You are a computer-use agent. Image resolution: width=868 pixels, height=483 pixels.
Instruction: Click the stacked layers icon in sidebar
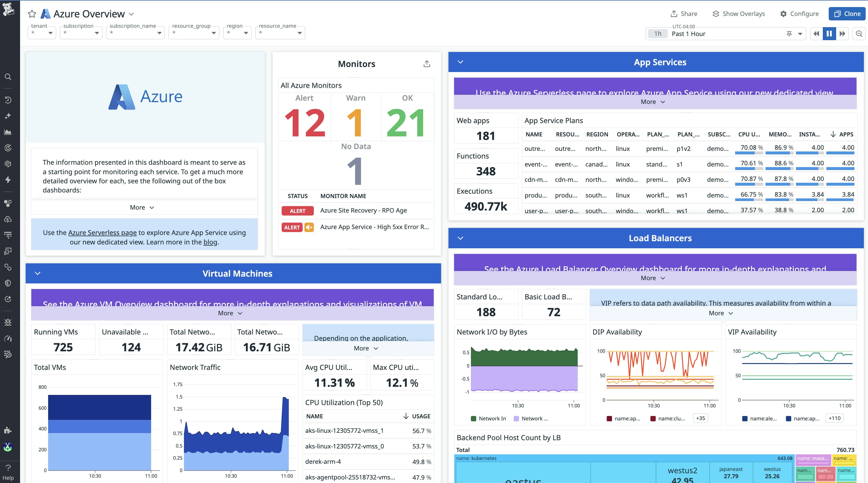(8, 164)
